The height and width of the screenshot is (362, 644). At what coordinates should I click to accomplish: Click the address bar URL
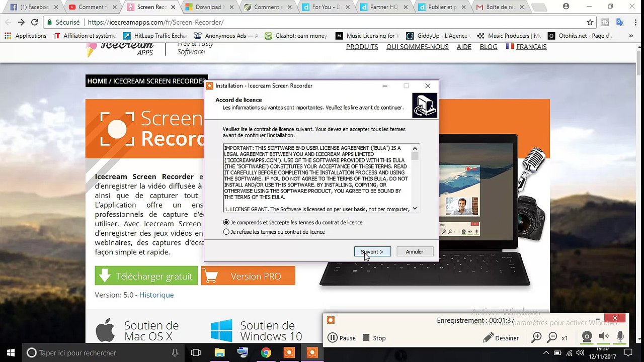tap(155, 22)
